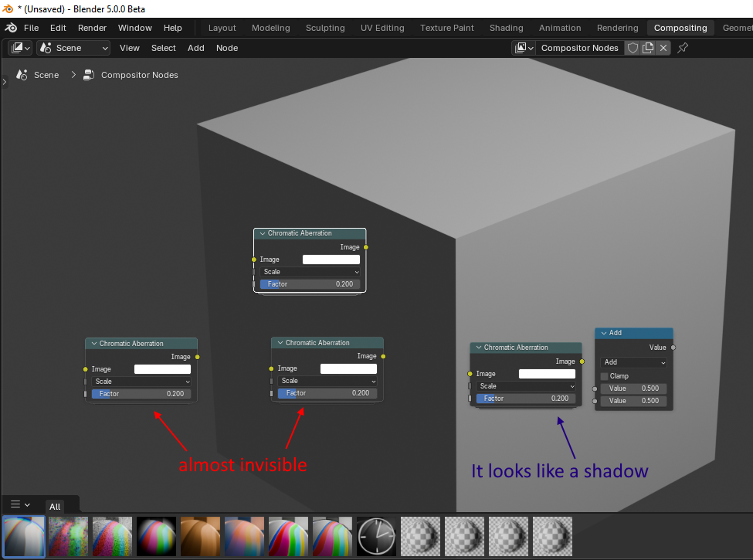Open color swatch on leftmost Chromatic Aberration node
Image resolution: width=753 pixels, height=560 pixels.
162,369
